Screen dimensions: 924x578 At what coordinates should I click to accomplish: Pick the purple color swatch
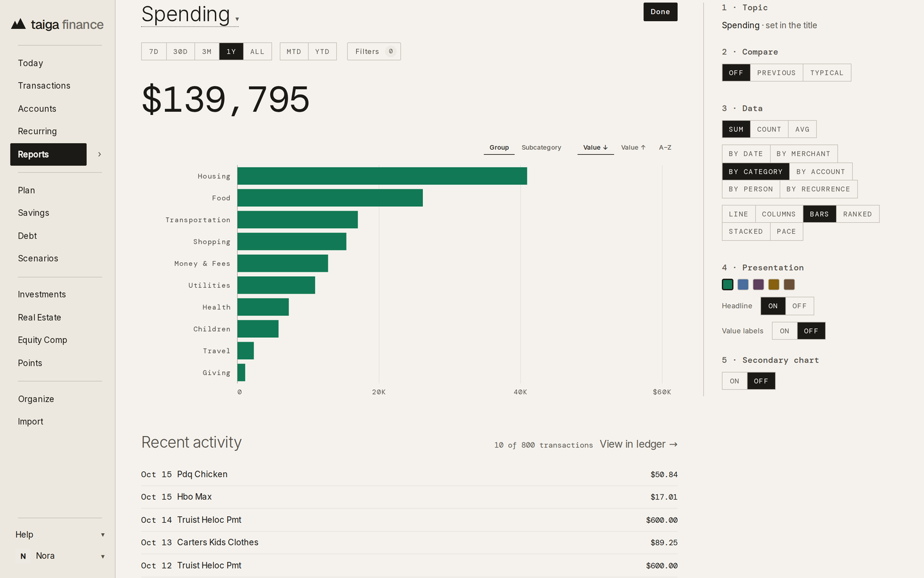[x=758, y=285]
